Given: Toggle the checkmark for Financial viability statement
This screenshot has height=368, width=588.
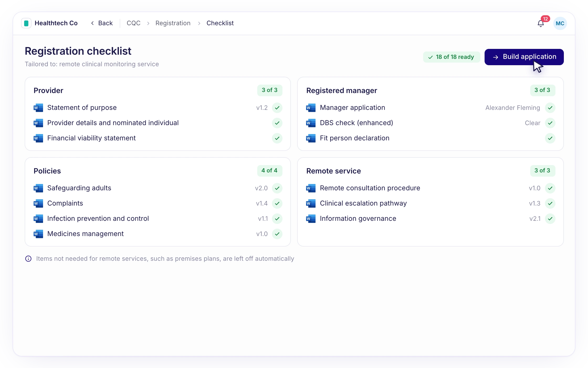Looking at the screenshot, I should (277, 138).
